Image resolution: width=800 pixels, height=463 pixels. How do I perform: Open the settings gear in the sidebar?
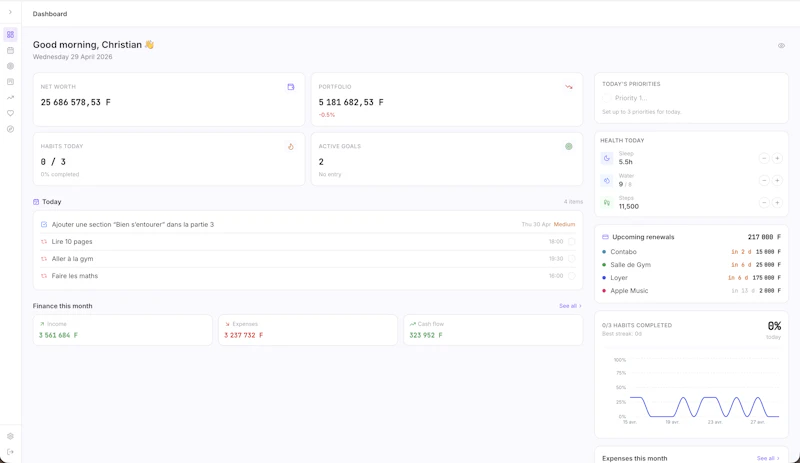pos(10,436)
